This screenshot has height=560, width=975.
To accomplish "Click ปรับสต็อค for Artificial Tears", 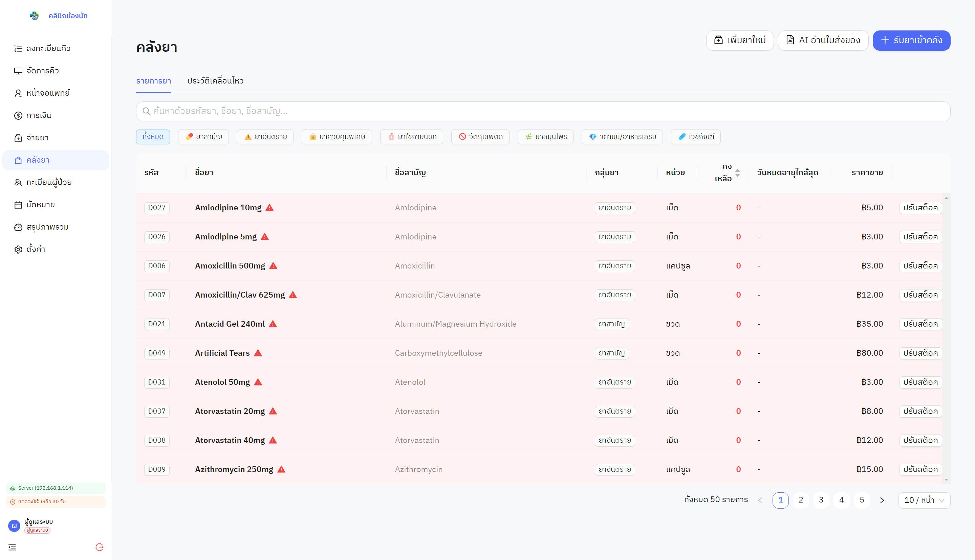I will coord(920,353).
